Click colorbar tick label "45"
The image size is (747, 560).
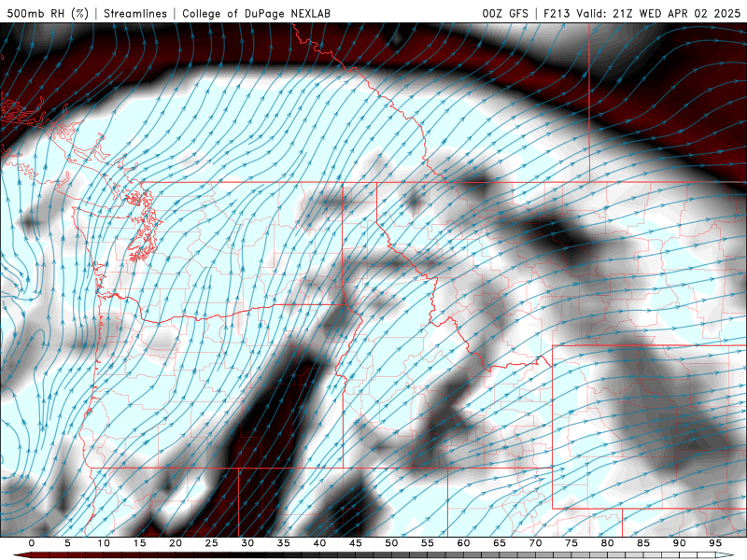(x=356, y=543)
